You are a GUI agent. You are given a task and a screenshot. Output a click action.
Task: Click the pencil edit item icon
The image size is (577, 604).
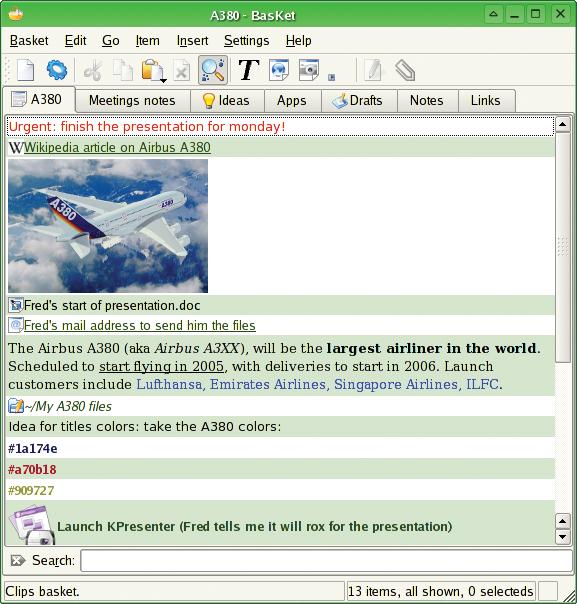[374, 70]
